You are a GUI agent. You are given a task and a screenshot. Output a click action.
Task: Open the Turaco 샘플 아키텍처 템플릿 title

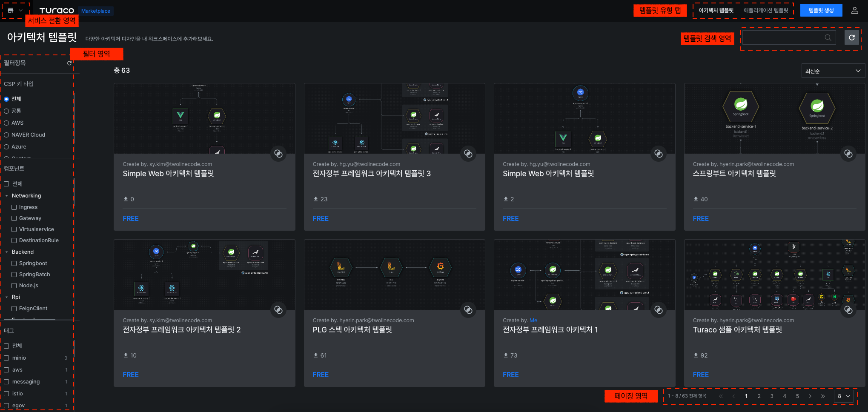point(737,329)
